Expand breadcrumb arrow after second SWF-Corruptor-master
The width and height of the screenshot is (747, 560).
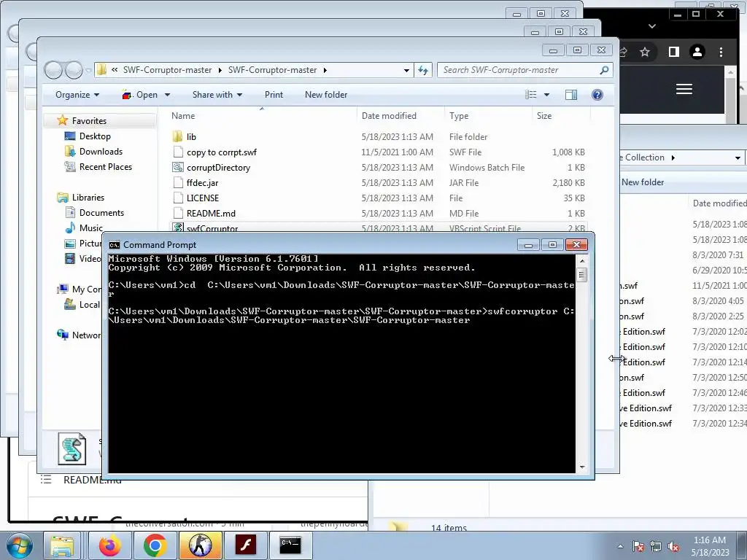(325, 70)
